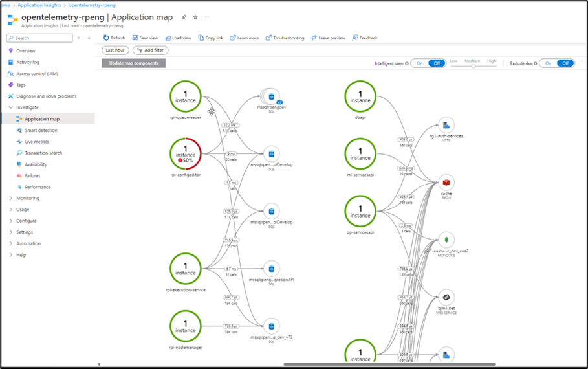Go to Transaction search page
This screenshot has width=588, height=369.
pos(43,153)
